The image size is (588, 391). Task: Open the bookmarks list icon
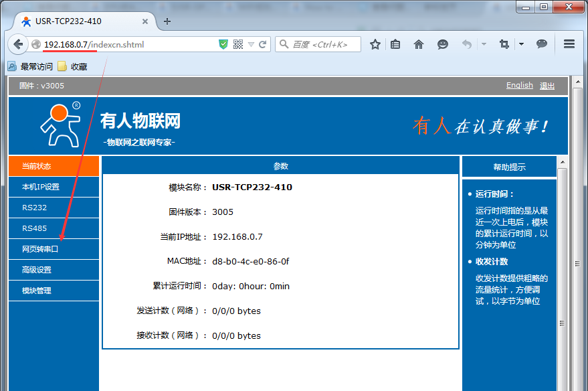(x=395, y=45)
